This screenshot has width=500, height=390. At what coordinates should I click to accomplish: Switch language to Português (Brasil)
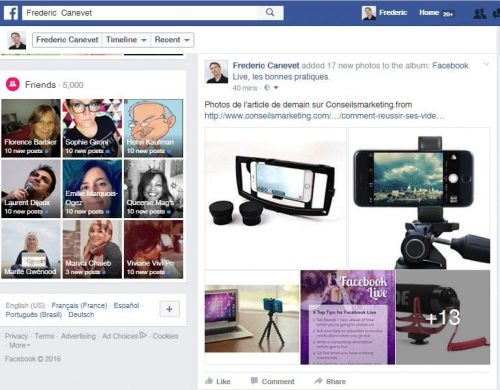[34, 315]
